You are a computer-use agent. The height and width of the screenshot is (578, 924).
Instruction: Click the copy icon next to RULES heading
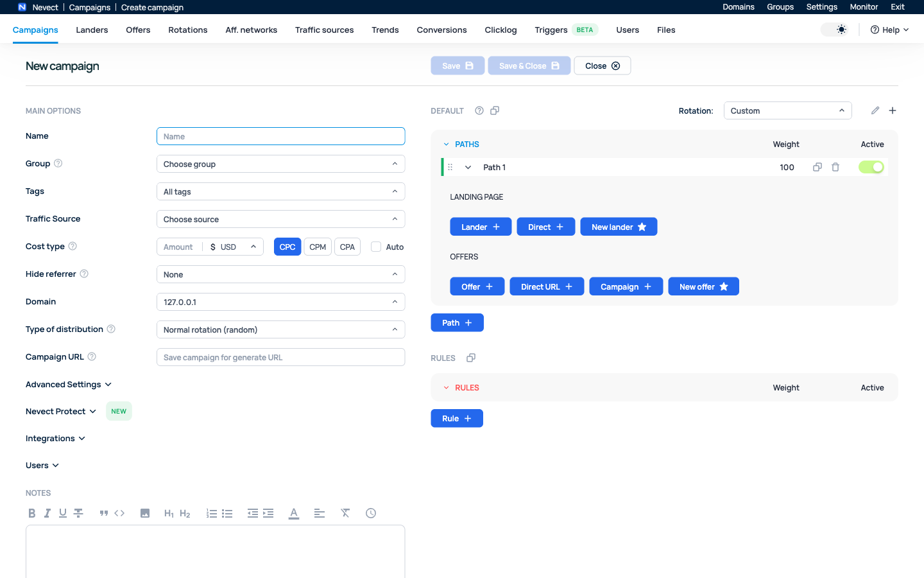pos(471,358)
